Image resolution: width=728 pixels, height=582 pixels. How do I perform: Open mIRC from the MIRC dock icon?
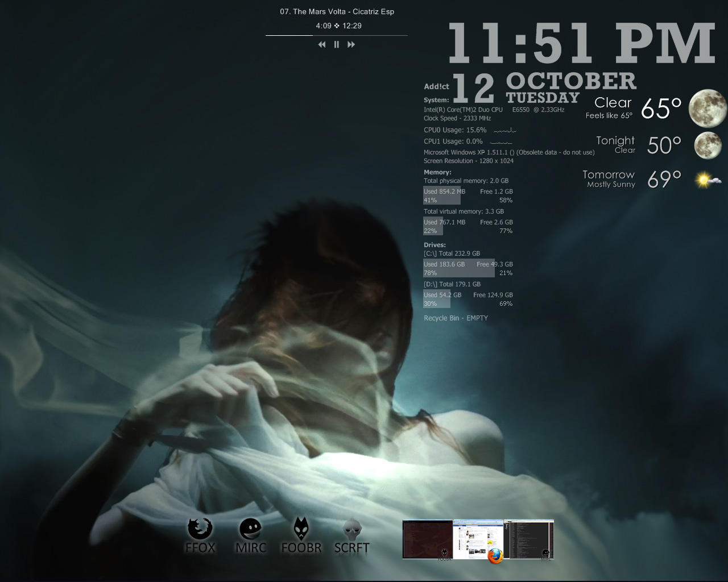tap(251, 535)
